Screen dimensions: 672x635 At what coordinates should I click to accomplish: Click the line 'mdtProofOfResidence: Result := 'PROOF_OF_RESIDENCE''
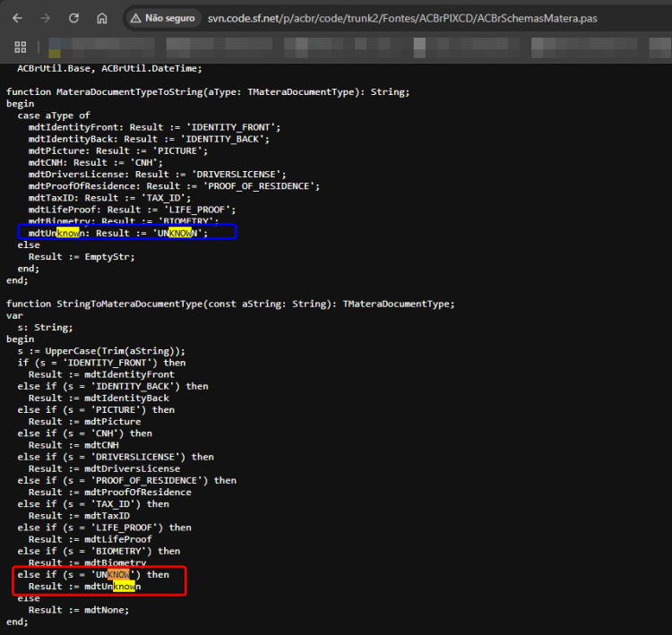click(x=174, y=186)
